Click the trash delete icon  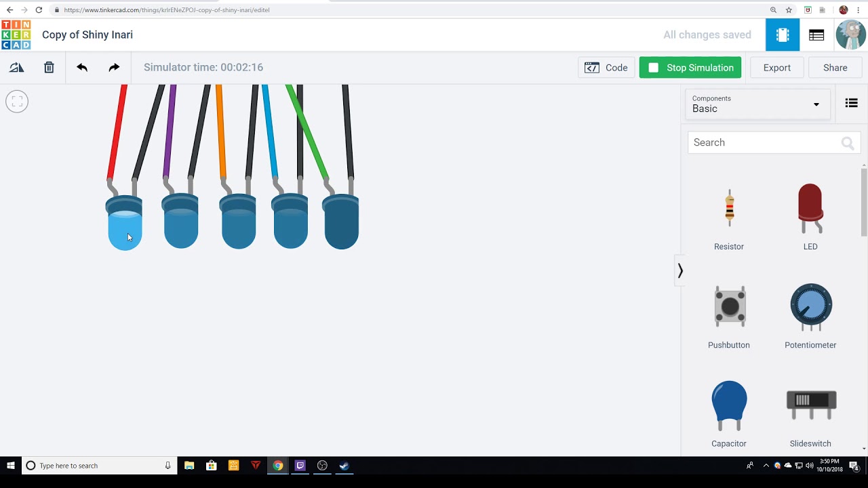49,67
